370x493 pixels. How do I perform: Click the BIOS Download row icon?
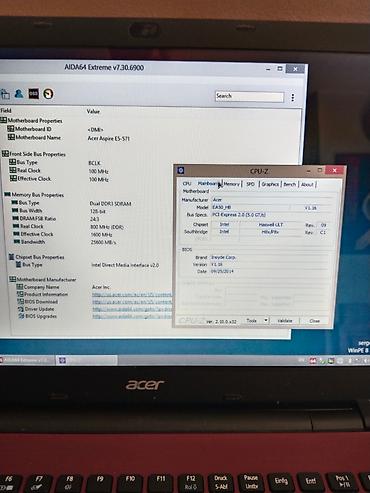21,301
